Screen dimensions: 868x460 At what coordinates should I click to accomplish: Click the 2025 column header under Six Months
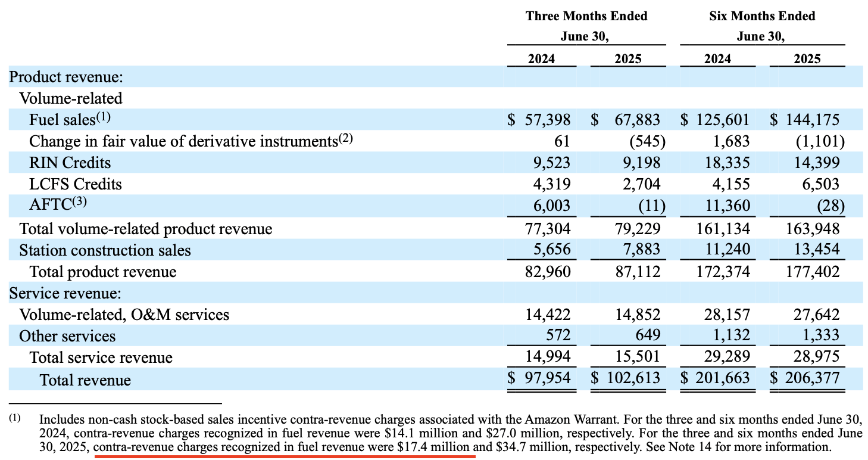click(x=808, y=58)
